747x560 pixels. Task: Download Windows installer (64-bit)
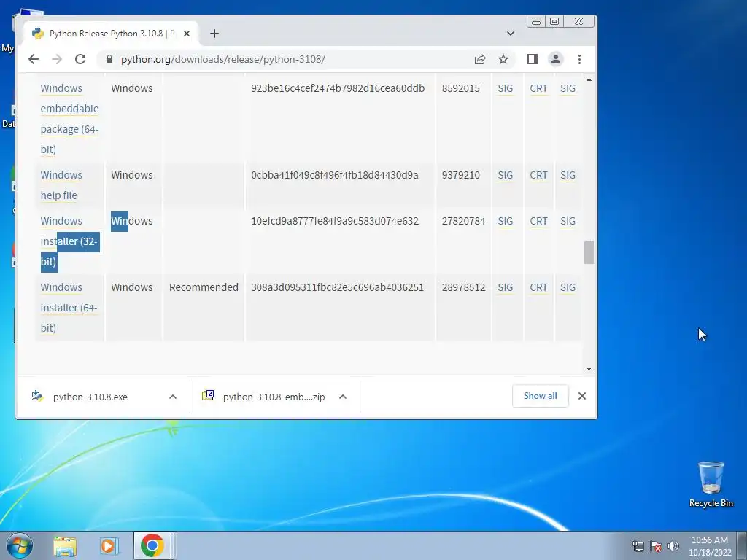point(69,307)
